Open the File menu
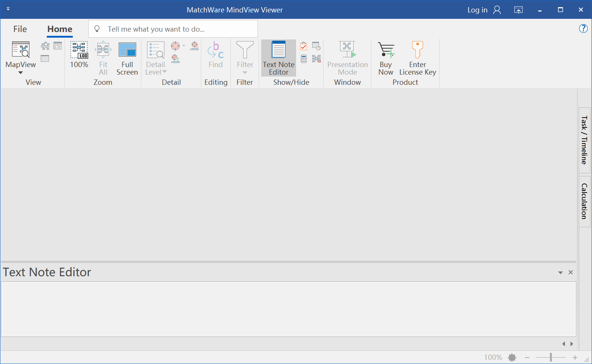592x364 pixels. pyautogui.click(x=20, y=29)
